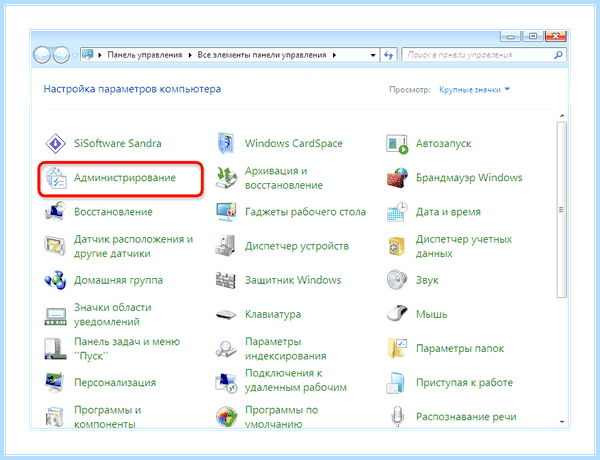Click the Персонализация icon
The width and height of the screenshot is (600, 460).
pos(55,383)
